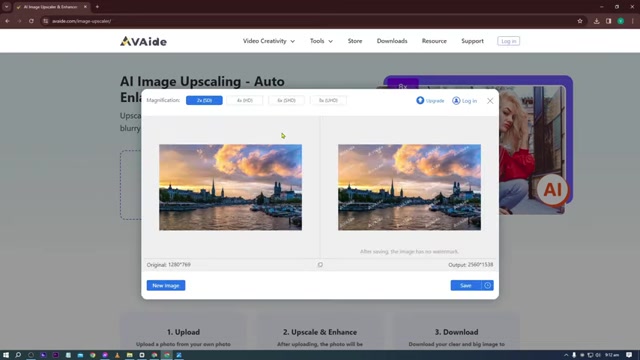Click the Log in user icon in the dialog
The width and height of the screenshot is (640, 360).
[456, 100]
